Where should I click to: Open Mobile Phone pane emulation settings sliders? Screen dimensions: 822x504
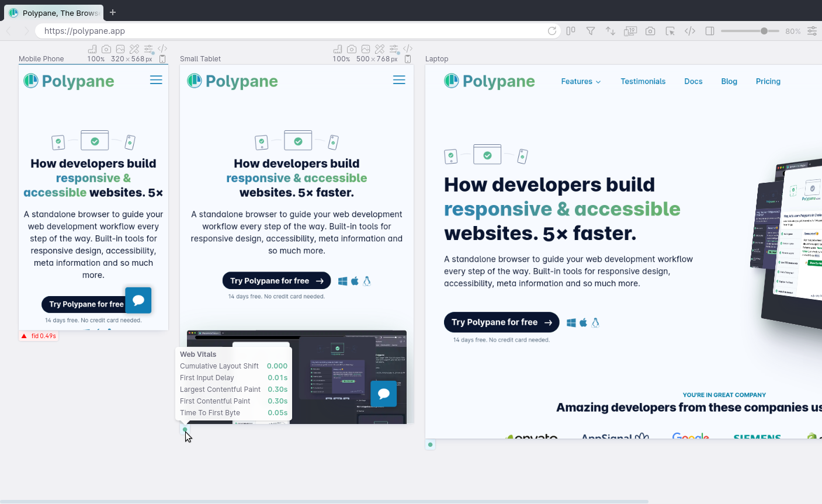point(148,49)
